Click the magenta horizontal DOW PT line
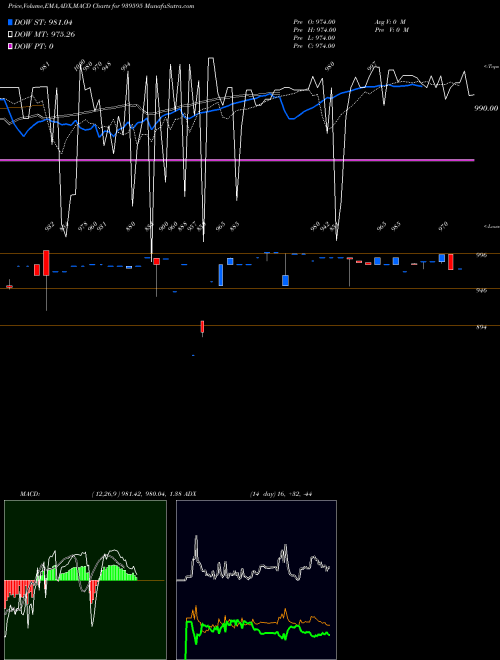The image size is (500, 660). tap(237, 160)
